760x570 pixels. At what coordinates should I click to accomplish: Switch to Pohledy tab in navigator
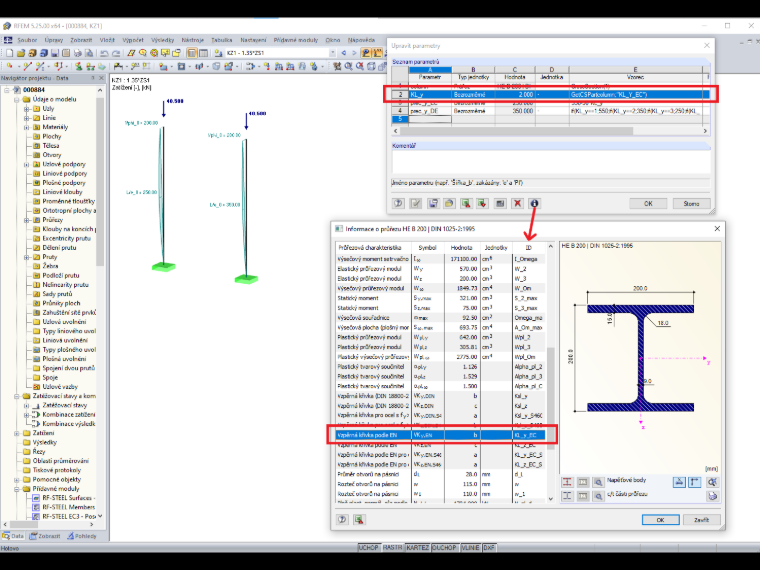[x=82, y=536]
